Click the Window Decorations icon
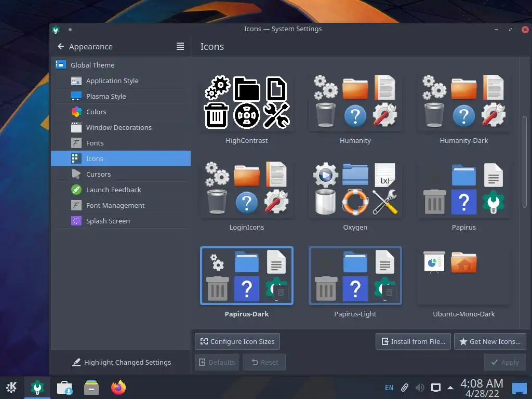Image resolution: width=532 pixels, height=399 pixels. tap(76, 127)
